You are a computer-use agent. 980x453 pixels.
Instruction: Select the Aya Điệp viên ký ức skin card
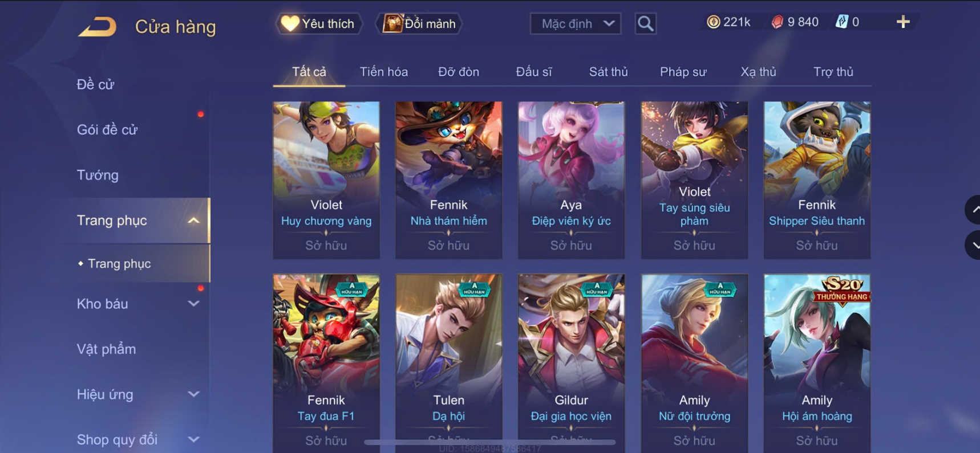(571, 180)
